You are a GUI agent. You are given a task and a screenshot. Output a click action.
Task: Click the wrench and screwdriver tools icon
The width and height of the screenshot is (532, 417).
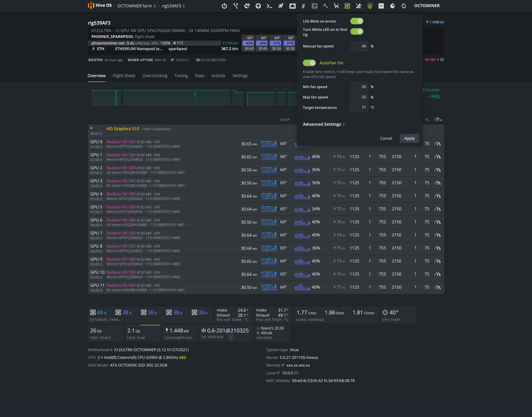click(x=358, y=6)
